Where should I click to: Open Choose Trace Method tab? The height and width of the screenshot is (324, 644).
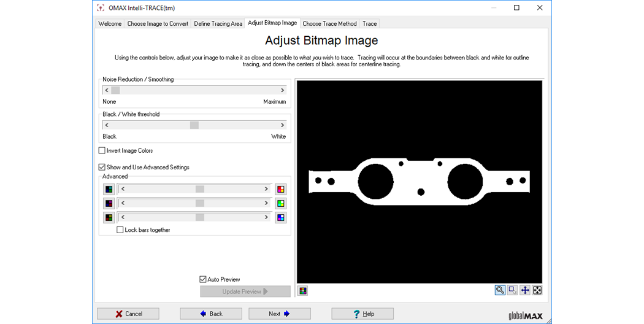click(329, 24)
